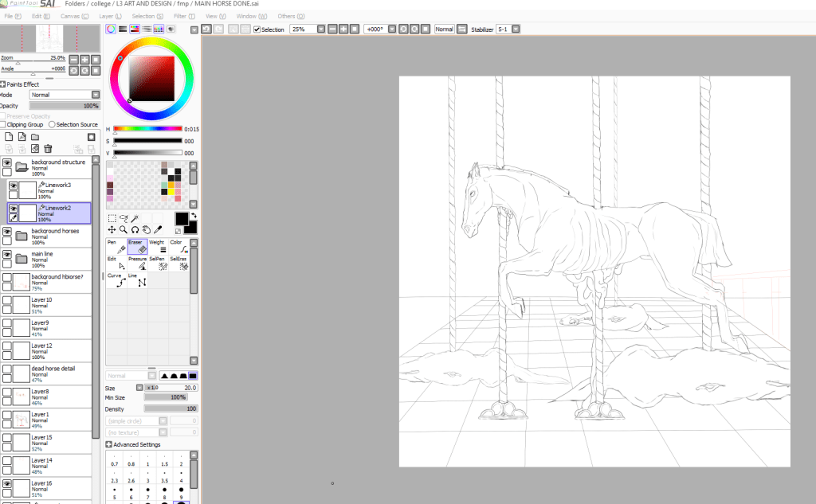Click the delete layer trash icon
Viewport: 816px width, 504px height.
click(48, 149)
